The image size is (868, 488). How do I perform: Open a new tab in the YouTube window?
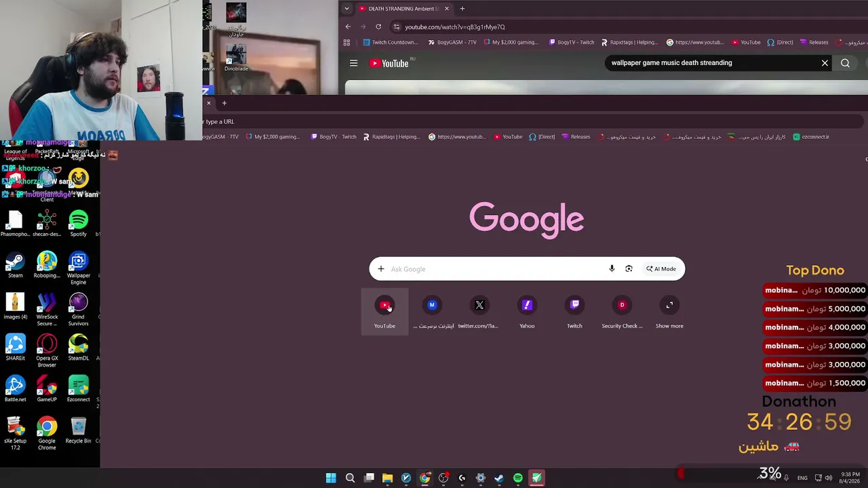click(x=462, y=9)
